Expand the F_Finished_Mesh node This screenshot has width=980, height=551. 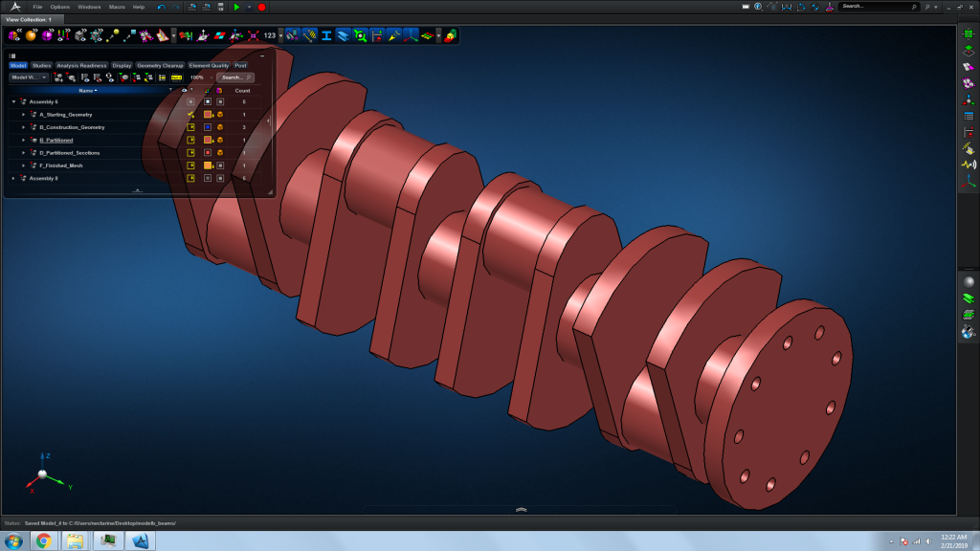coord(24,165)
